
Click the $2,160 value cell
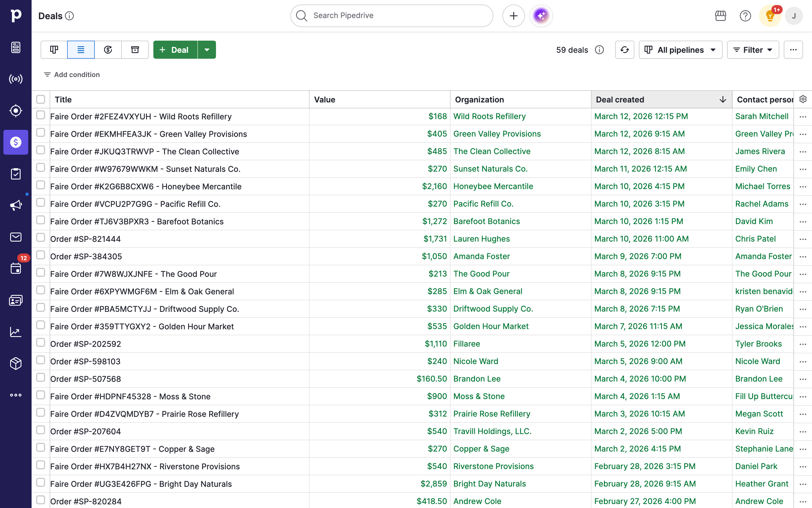click(x=434, y=186)
